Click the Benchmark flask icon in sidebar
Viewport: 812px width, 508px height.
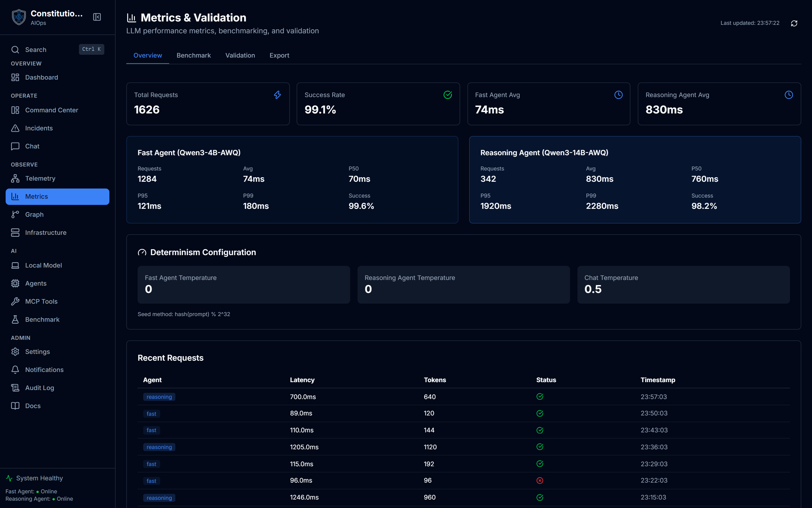coord(15,320)
